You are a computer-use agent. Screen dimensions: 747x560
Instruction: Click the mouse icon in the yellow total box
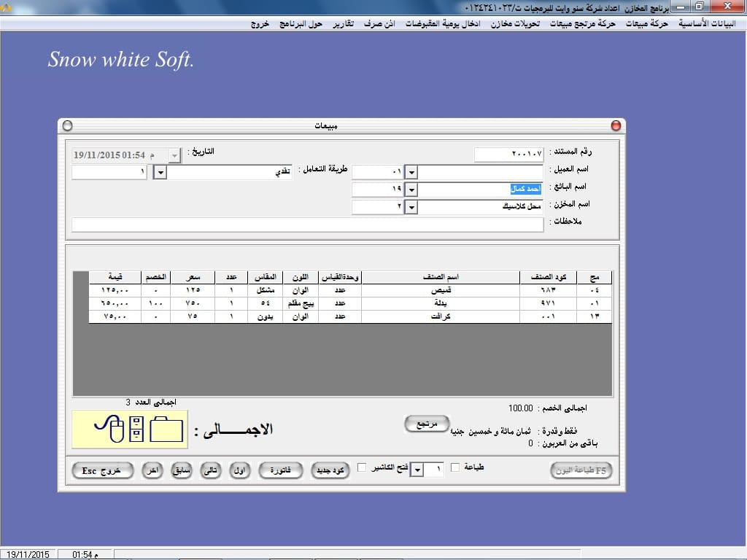110,428
